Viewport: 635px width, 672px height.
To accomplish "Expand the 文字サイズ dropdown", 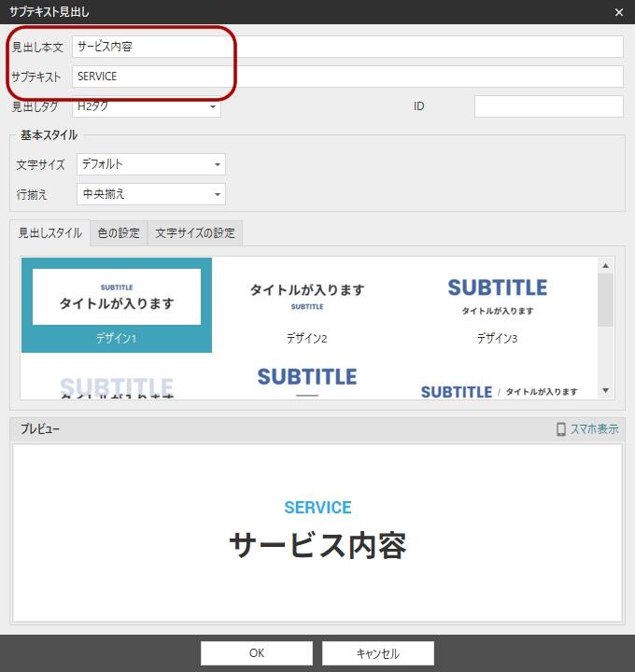I will click(x=151, y=164).
